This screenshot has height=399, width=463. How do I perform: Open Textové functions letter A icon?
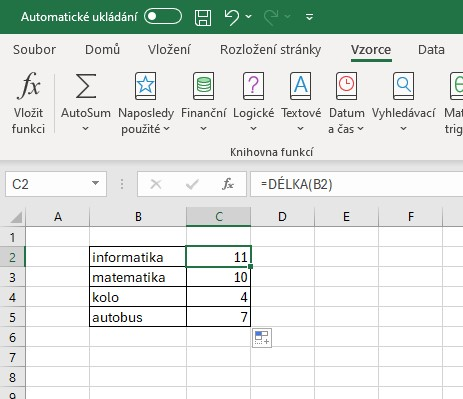point(301,86)
